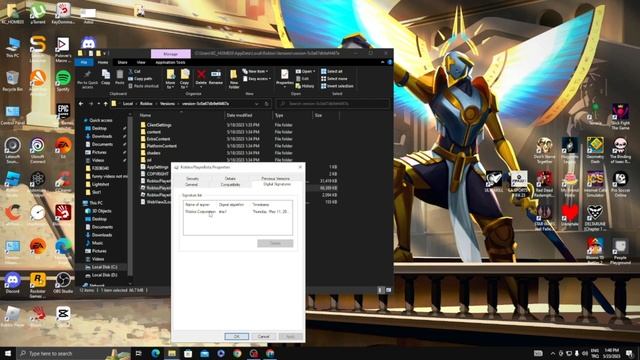Image resolution: width=640 pixels, height=360 pixels.
Task: Open Microsoft Edge in the taskbar
Action: [156, 353]
